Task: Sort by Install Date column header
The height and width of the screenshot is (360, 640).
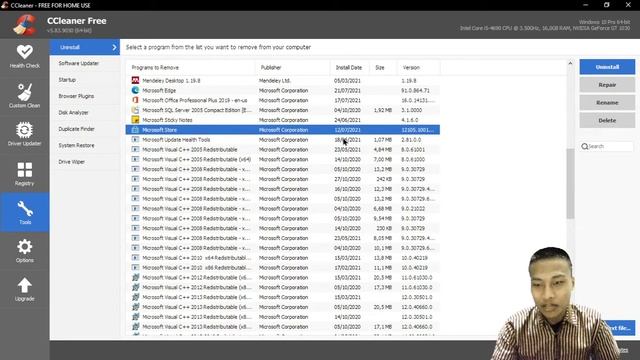Action: pos(350,68)
